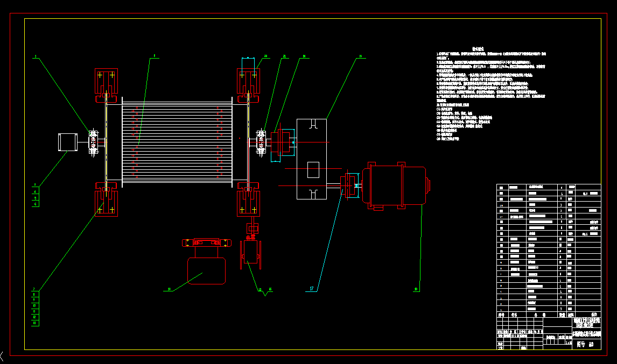The width and height of the screenshot is (617, 364).
Task: Select the red bearing housing below drum's right end
Action: click(248, 199)
